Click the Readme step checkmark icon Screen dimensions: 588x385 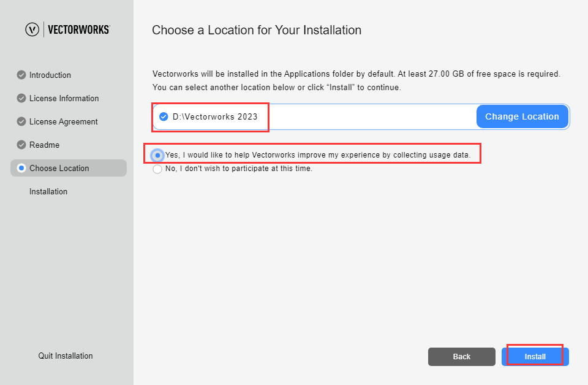coord(21,145)
